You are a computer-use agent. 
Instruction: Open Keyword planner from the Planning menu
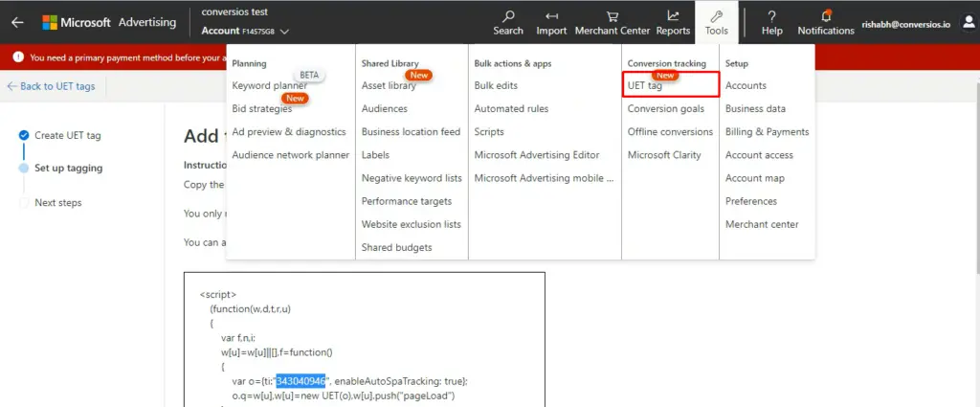click(269, 85)
